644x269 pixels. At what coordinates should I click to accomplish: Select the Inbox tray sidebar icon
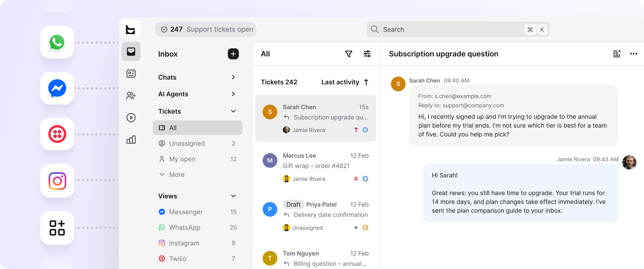pyautogui.click(x=131, y=52)
